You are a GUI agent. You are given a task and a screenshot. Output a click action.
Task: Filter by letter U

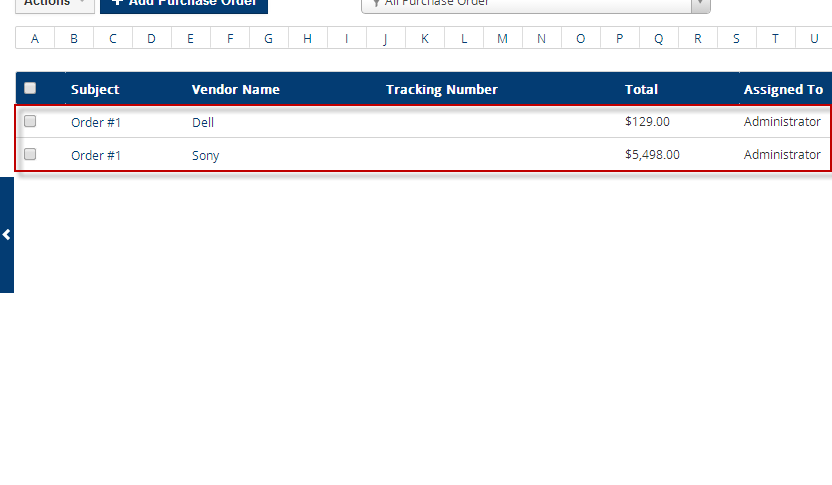pyautogui.click(x=814, y=38)
